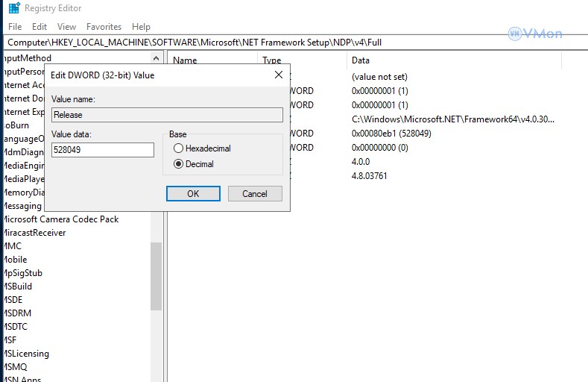Viewport: 588px width, 382px height.
Task: Click the Name column header
Action: pyautogui.click(x=185, y=60)
